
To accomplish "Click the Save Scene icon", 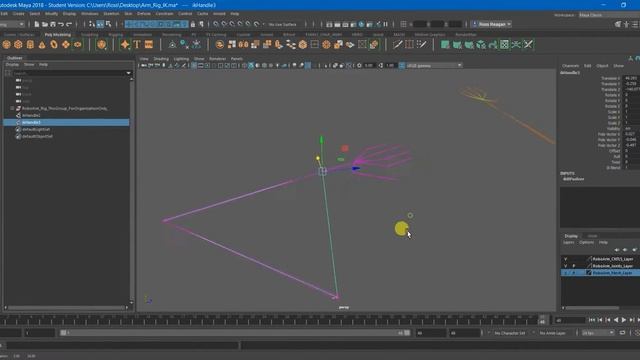I will tap(53, 24).
